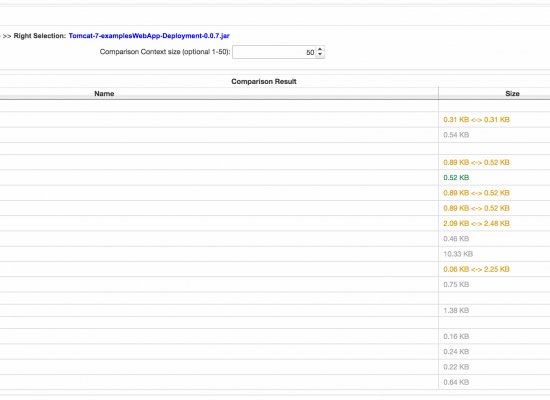Decrease context size with the down stepper arrow
The width and height of the screenshot is (550, 400).
[x=320, y=55]
